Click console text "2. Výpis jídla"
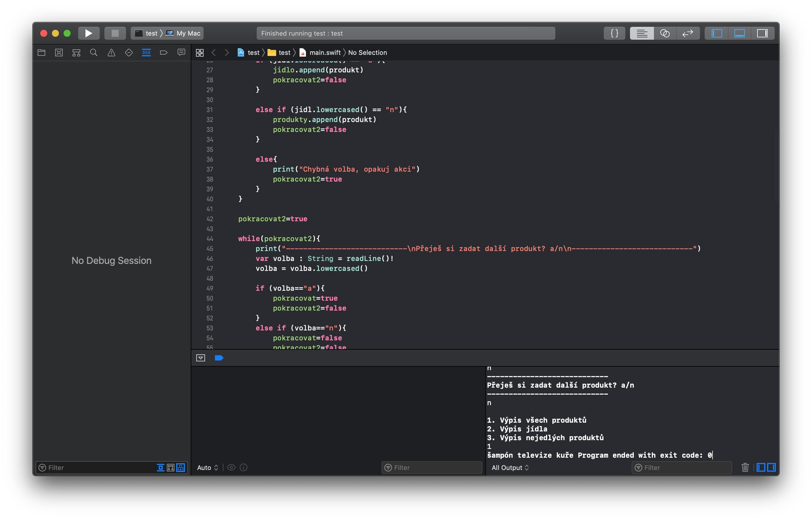812x519 pixels. tap(517, 429)
